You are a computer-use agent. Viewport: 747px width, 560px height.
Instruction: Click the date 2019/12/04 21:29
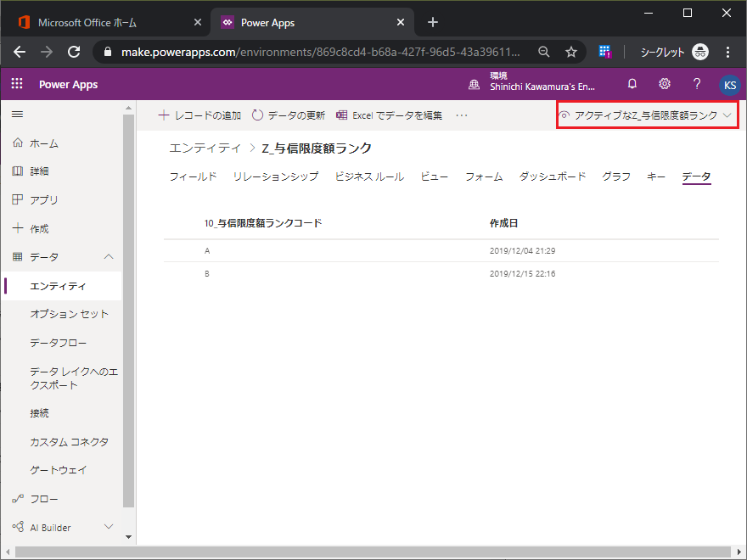[522, 250]
